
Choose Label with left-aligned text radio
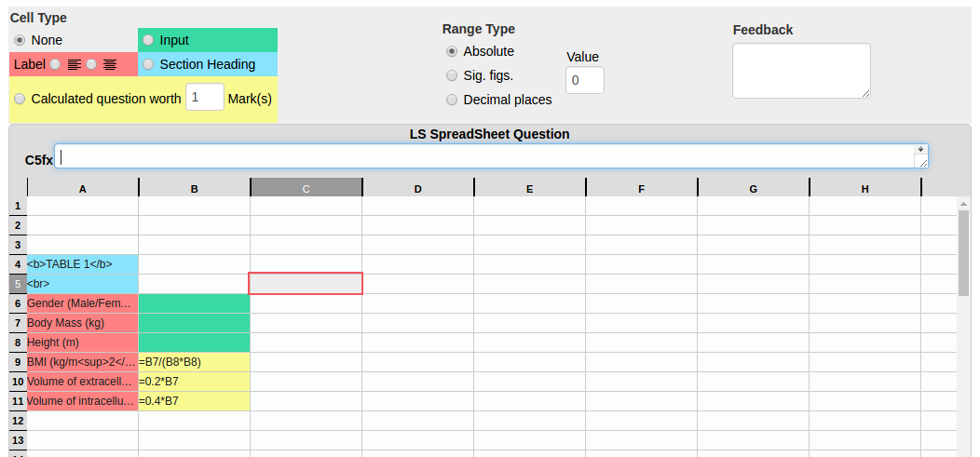pyautogui.click(x=55, y=64)
